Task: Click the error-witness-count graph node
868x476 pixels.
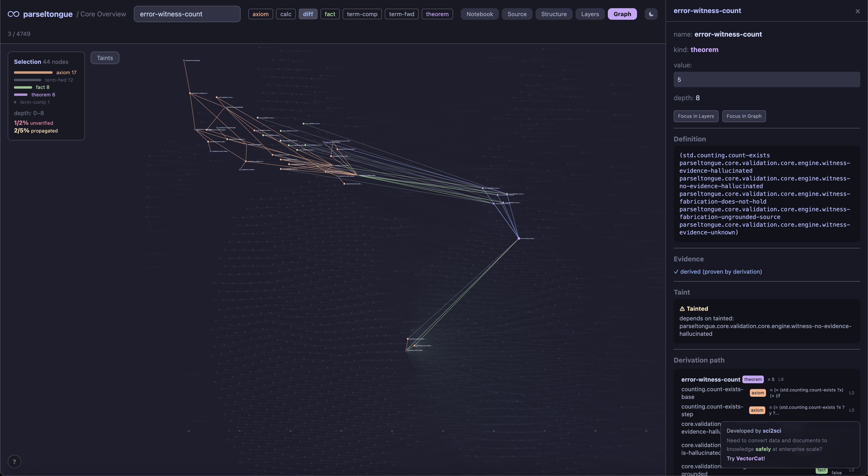Action: pyautogui.click(x=519, y=238)
